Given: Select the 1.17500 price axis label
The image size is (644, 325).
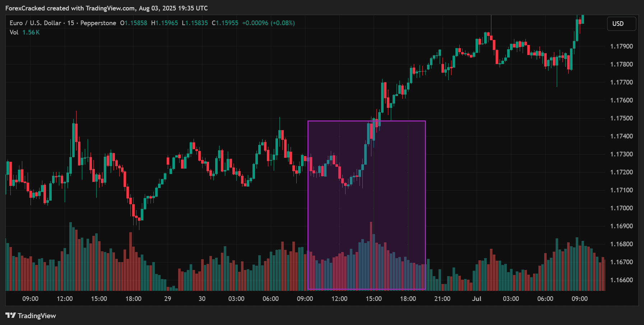Looking at the screenshot, I should (621, 118).
